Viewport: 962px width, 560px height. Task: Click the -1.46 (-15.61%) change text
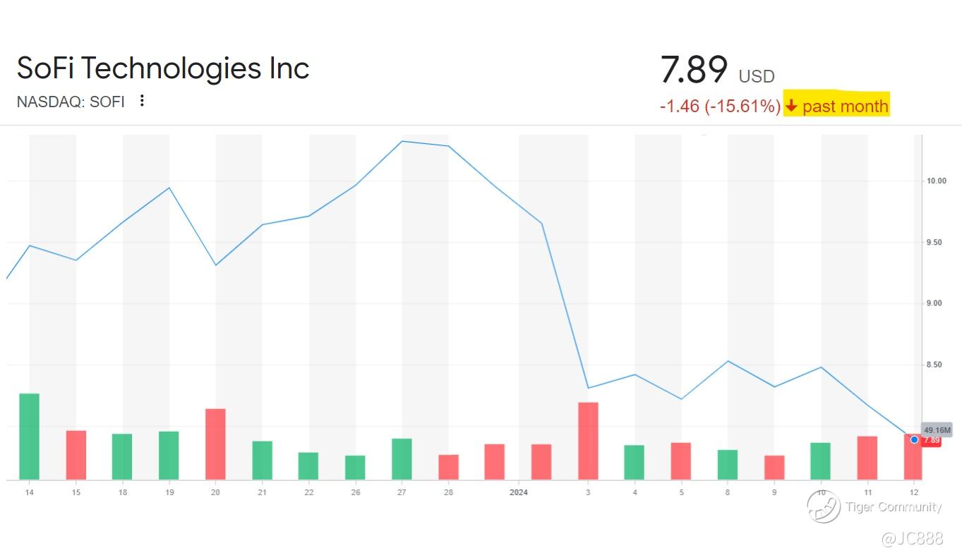tap(720, 106)
